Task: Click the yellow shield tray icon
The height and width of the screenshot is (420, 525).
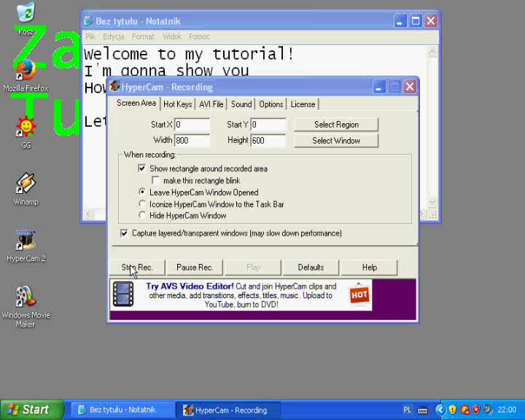Action: pyautogui.click(x=452, y=409)
